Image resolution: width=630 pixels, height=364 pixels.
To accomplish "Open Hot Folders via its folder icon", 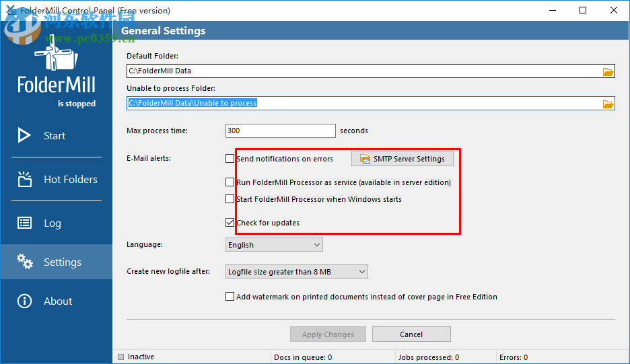I will pyautogui.click(x=25, y=179).
